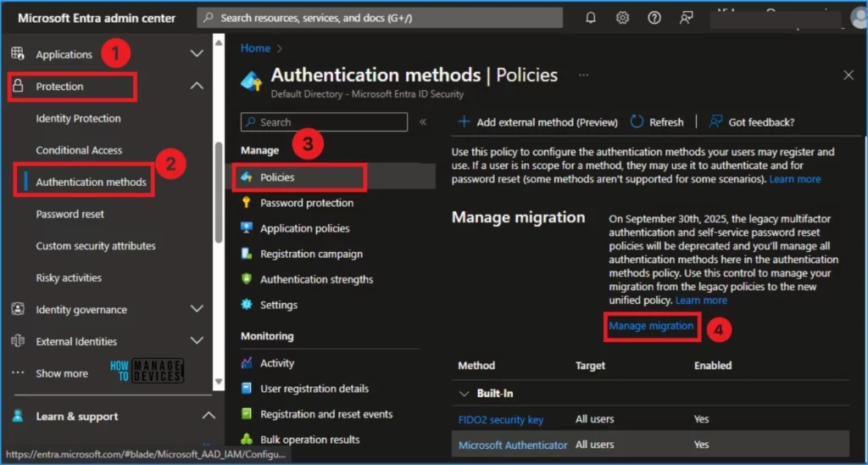Click Learn more after unified policy text
The width and height of the screenshot is (868, 465).
(701, 300)
